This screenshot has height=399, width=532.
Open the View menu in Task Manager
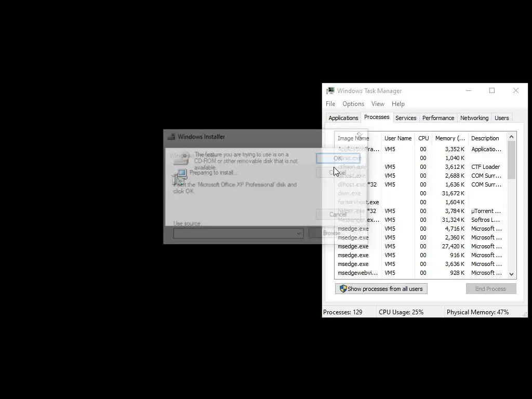tap(378, 104)
